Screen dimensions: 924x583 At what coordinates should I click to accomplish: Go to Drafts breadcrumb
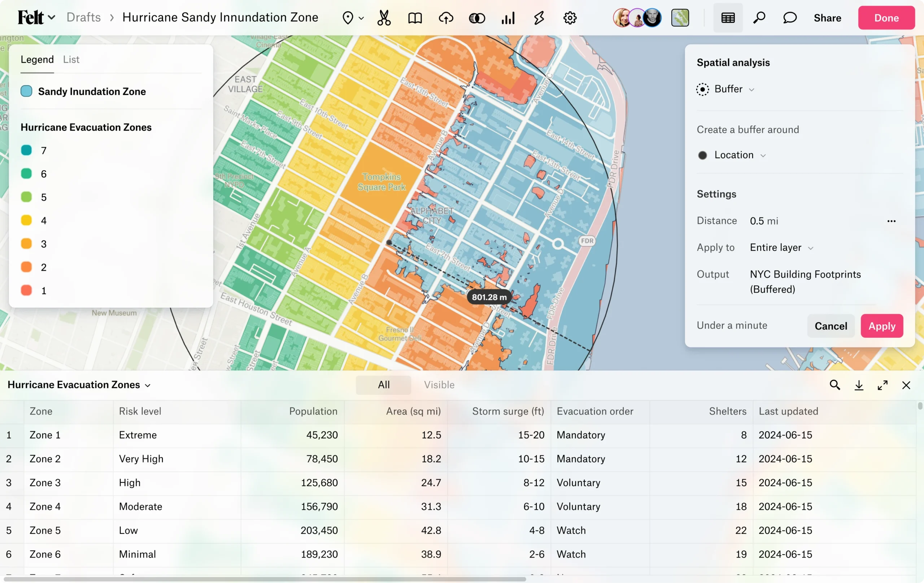point(84,17)
